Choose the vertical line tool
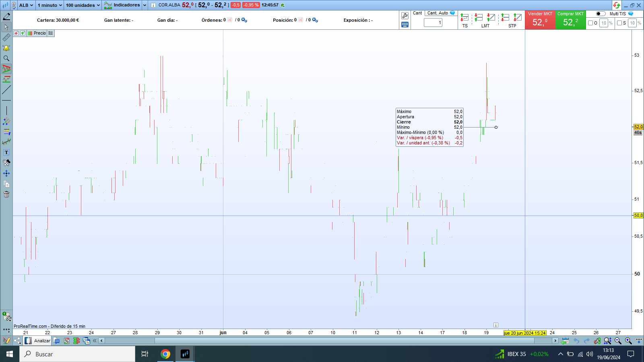The width and height of the screenshot is (644, 362). [x=6, y=111]
